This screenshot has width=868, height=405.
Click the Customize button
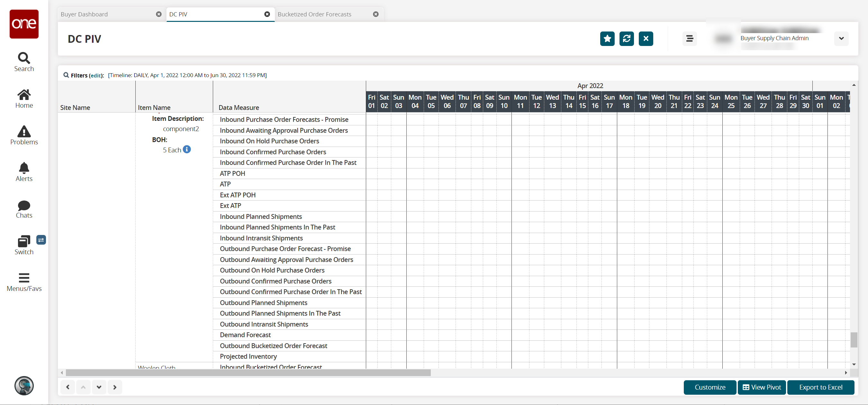coord(710,387)
